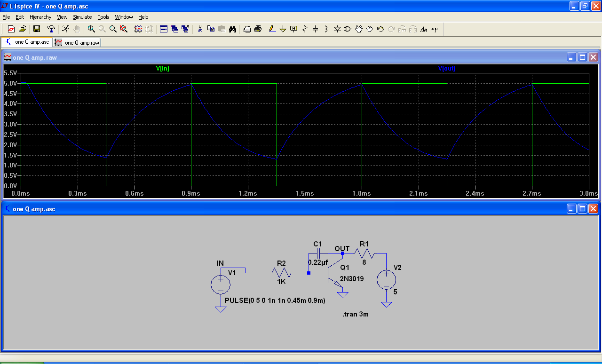The height and width of the screenshot is (364, 602).
Task: Zoom to fit with the crossed magnifier
Action: click(x=124, y=29)
